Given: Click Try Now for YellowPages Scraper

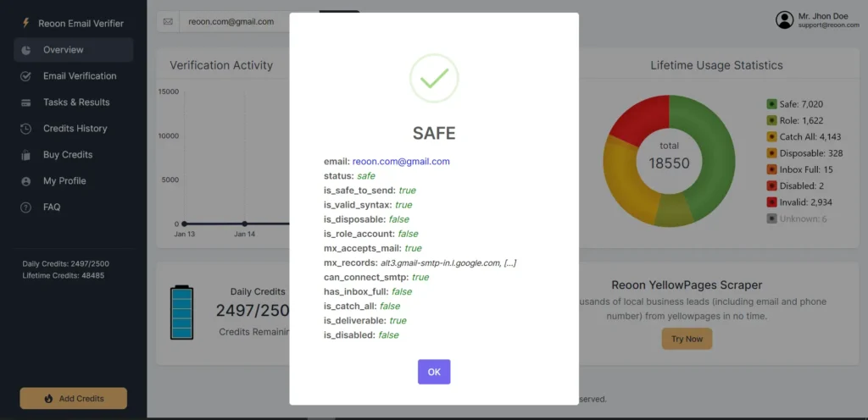Looking at the screenshot, I should point(687,339).
